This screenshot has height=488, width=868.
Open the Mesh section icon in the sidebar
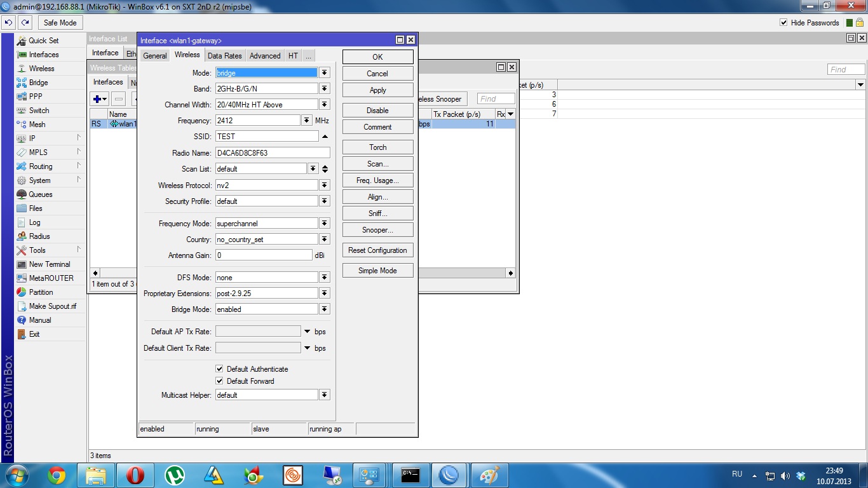coord(22,125)
